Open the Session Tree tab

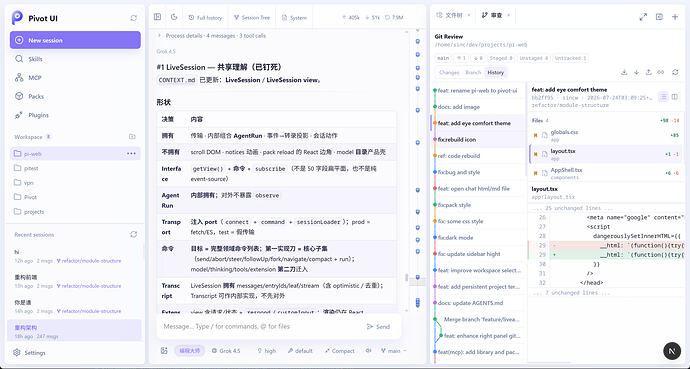[252, 18]
